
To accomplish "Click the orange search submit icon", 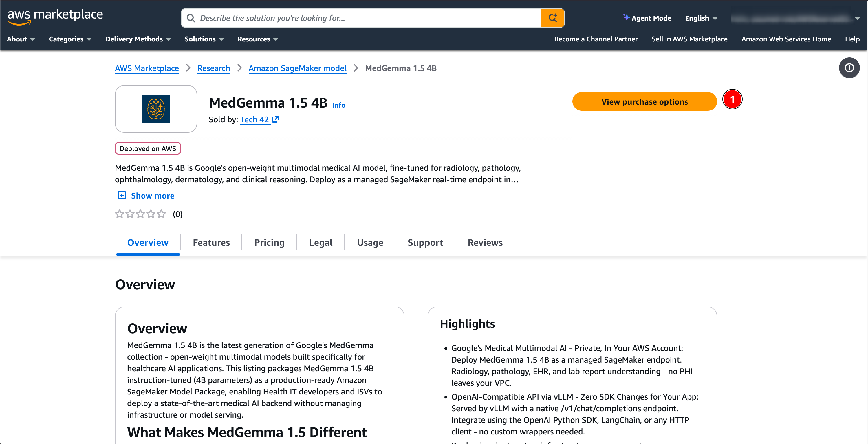I will (x=553, y=18).
